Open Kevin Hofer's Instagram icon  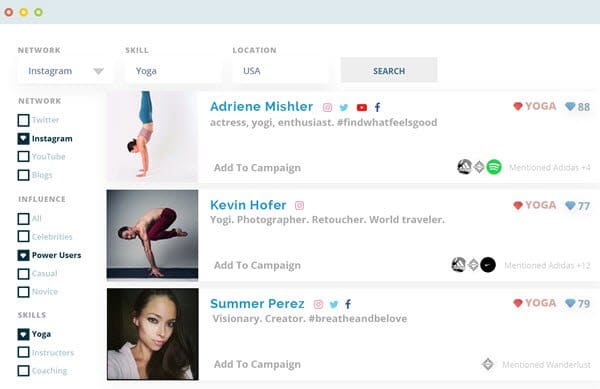point(299,205)
